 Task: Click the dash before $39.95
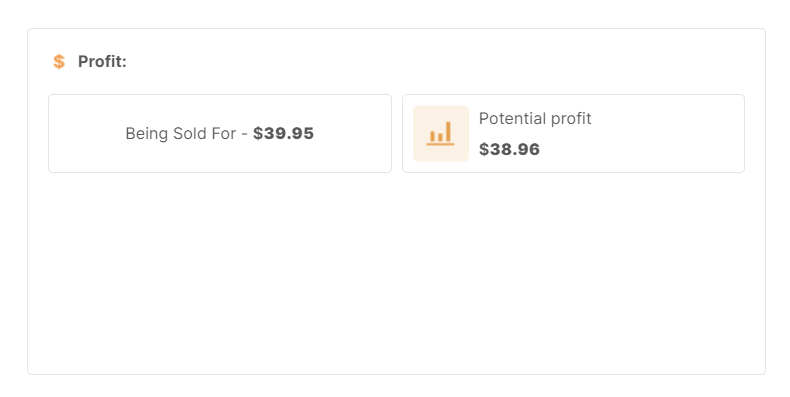click(x=244, y=134)
